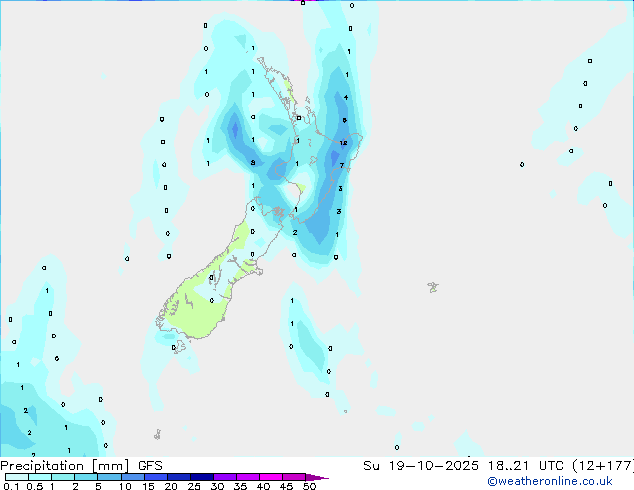Viewport: 634px width, 490px height.
Task: Click the legend label '0.1'
Action: tap(11, 486)
